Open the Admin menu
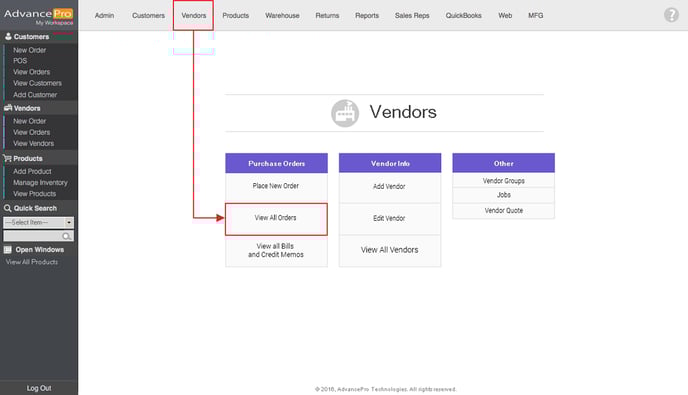The image size is (688, 395). pyautogui.click(x=104, y=15)
